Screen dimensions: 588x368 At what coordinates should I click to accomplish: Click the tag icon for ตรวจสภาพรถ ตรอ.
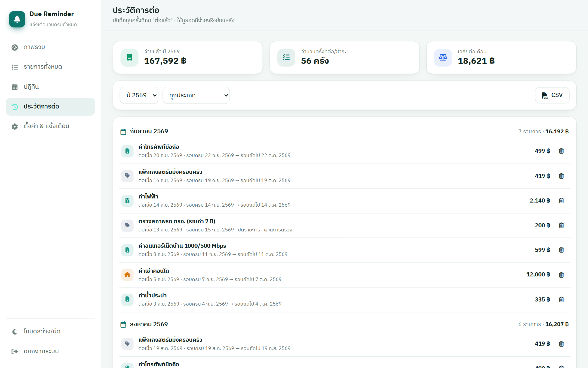coord(127,225)
